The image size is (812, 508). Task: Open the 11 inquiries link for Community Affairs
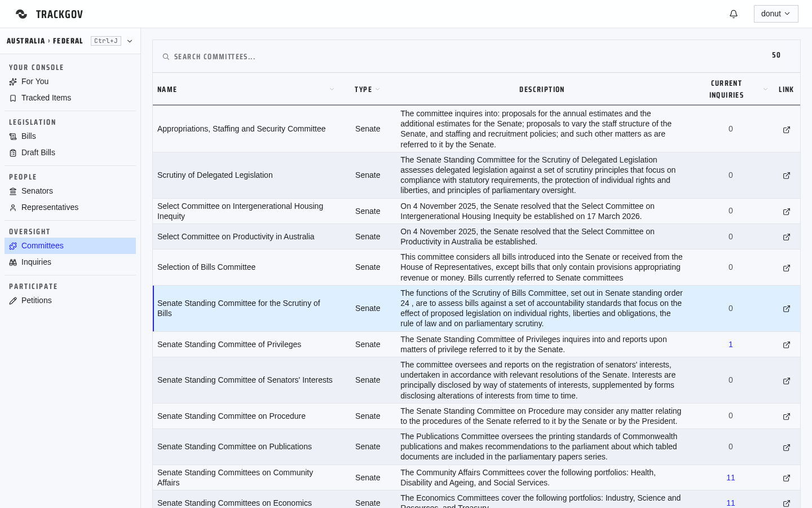(731, 478)
